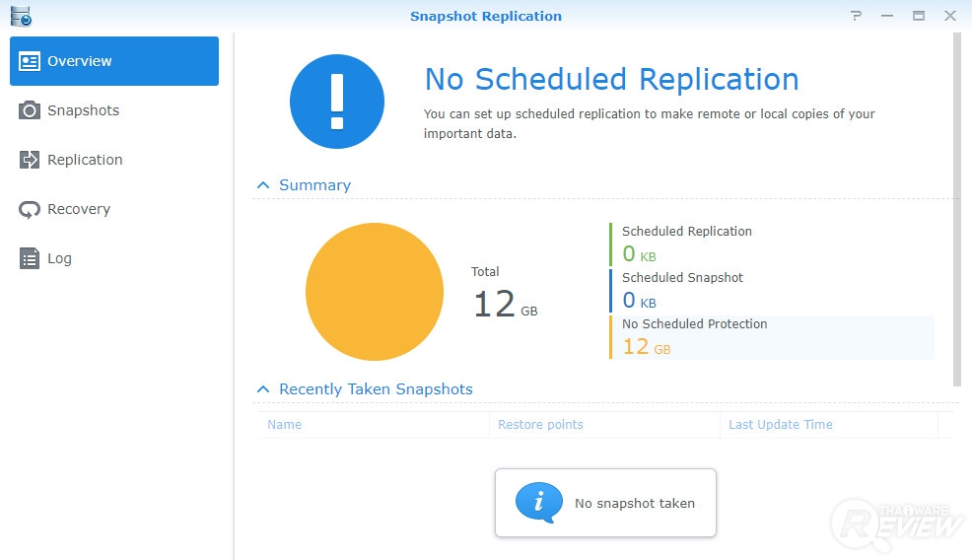Collapse the Recently Taken Snapshots section
The height and width of the screenshot is (560, 972).
pyautogui.click(x=263, y=389)
